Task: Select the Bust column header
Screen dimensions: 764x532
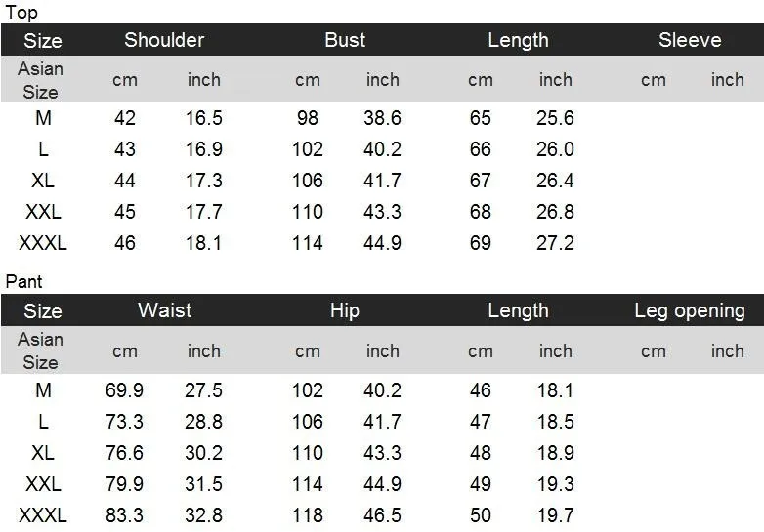Action: tap(345, 40)
